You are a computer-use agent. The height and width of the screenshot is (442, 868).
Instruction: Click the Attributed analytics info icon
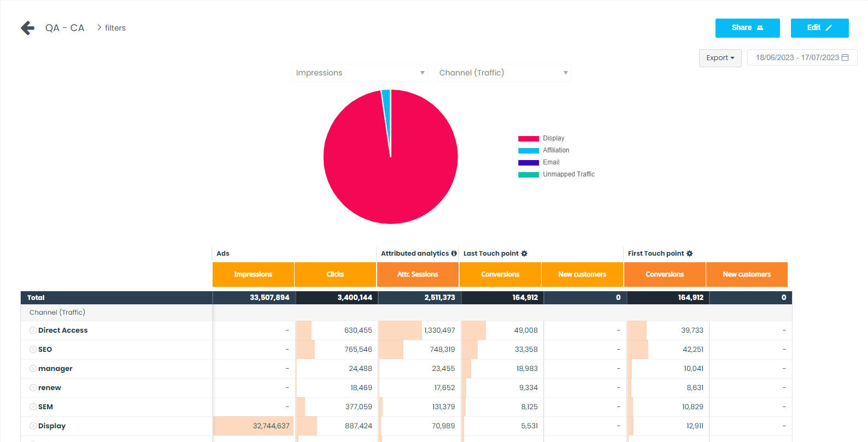tap(454, 254)
